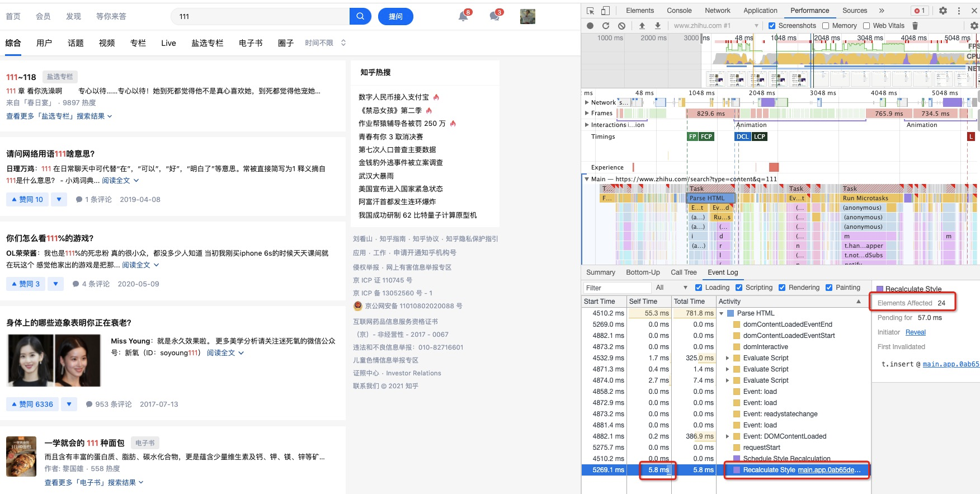Switch to the Console tab in DevTools
980x494 pixels.
pos(679,11)
